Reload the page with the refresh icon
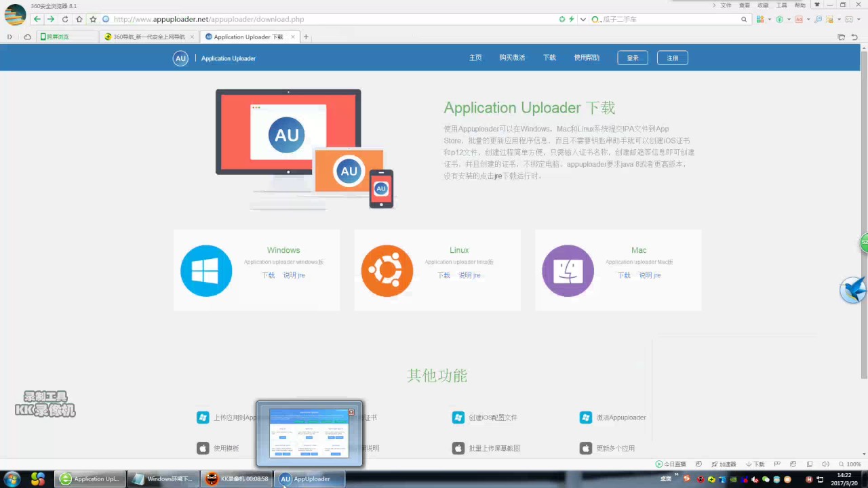This screenshot has height=488, width=868. tap(65, 19)
